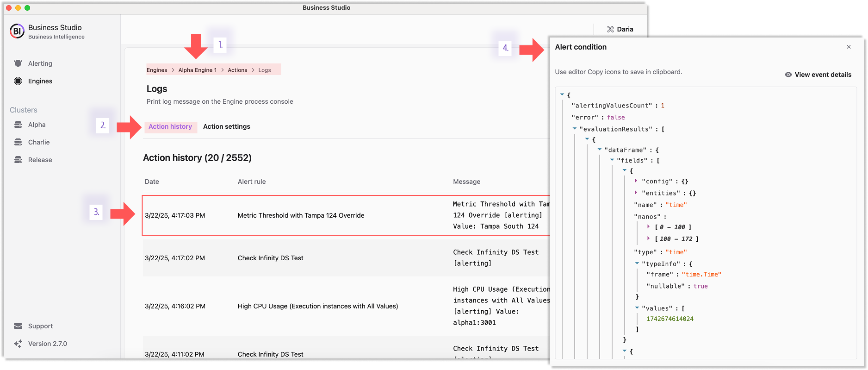
Task: Click the Alert rule column header
Action: 252,182
